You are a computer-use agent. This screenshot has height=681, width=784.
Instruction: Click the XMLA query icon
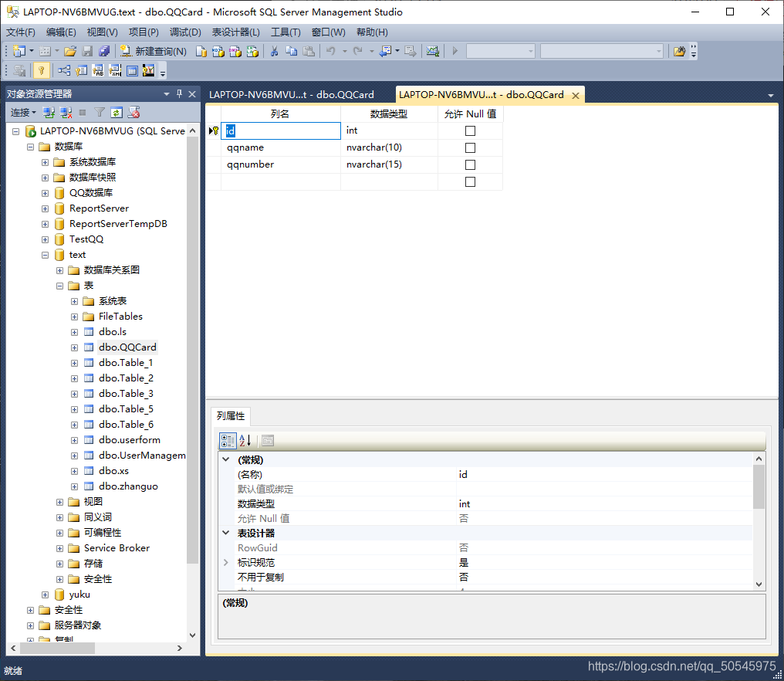252,51
